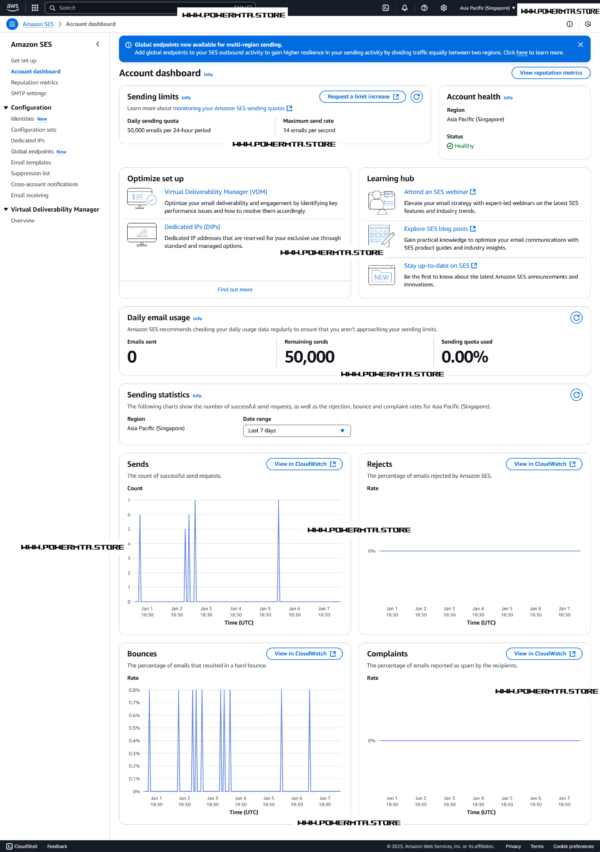Screen dimensions: 600x852
Task: Open the help question mark icon
Action: (x=424, y=8)
